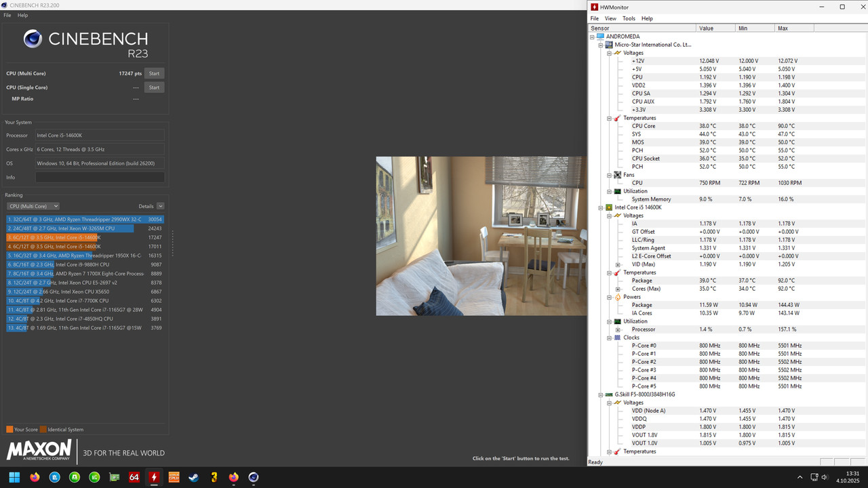Collapse the Fans section
This screenshot has width=868, height=488.
(x=609, y=175)
